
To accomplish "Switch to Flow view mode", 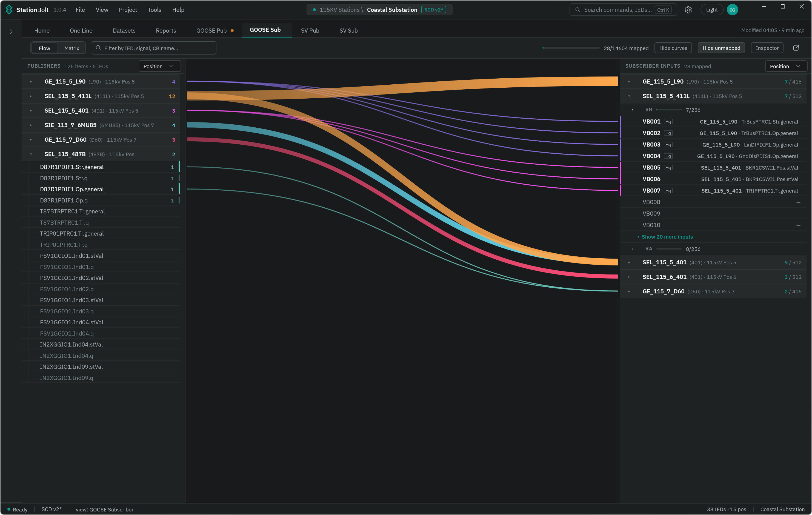I will click(44, 48).
